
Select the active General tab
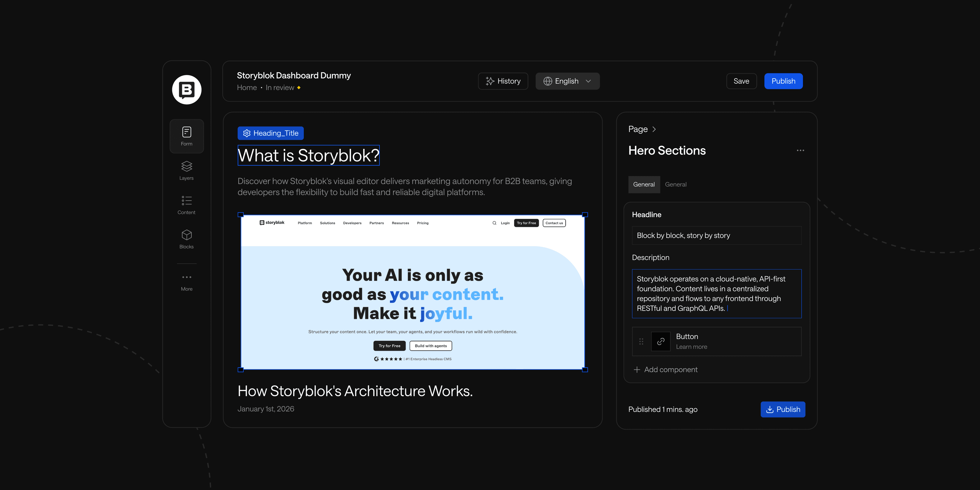(644, 185)
